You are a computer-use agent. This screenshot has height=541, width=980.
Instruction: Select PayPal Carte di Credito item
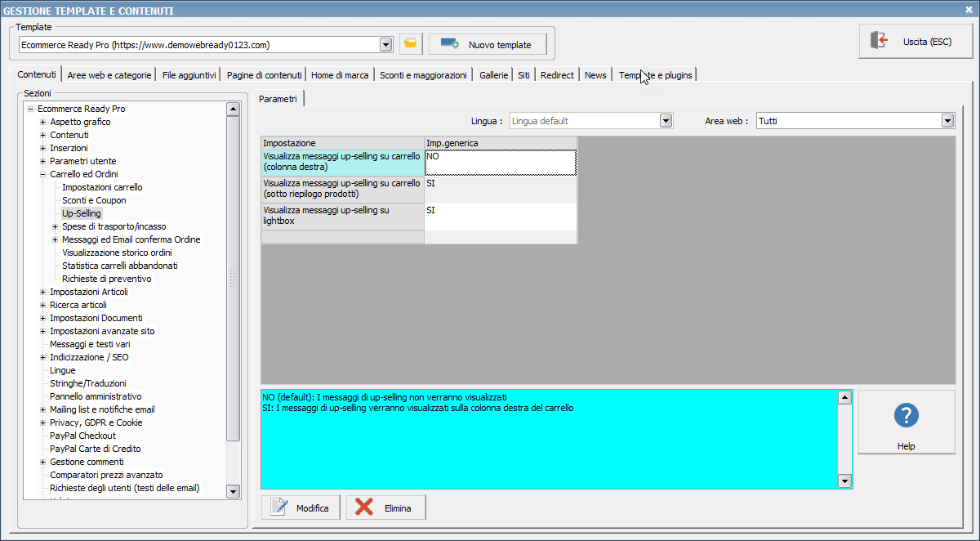[95, 449]
